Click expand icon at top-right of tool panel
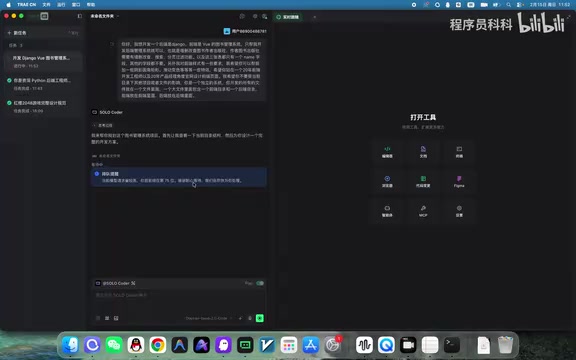This screenshot has height=360, width=576. (569, 17)
